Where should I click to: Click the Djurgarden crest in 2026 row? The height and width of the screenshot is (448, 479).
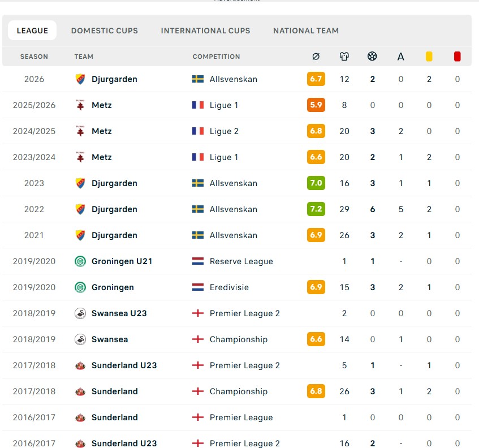(80, 79)
